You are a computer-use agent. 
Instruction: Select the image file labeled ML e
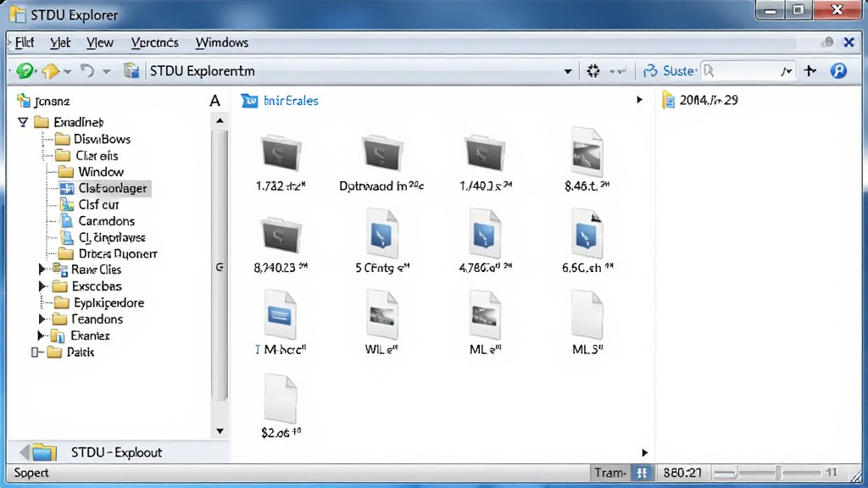coord(484,315)
